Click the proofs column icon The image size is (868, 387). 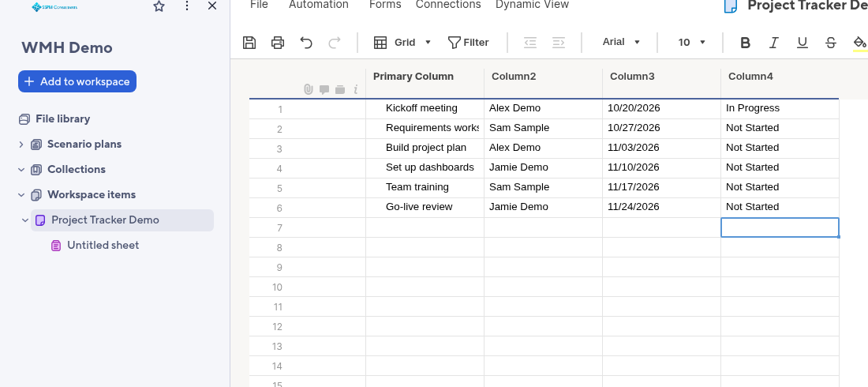click(340, 89)
